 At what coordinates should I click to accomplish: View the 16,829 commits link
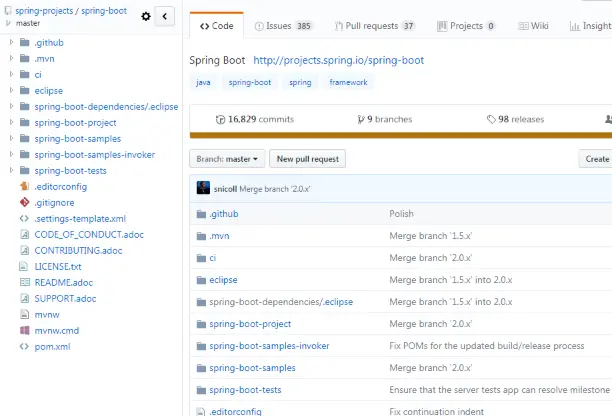click(255, 119)
